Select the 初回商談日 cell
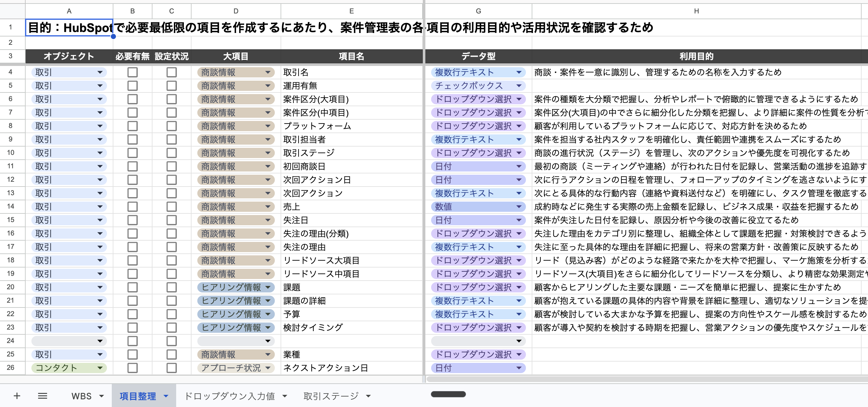Image resolution: width=868 pixels, height=407 pixels. pyautogui.click(x=351, y=166)
